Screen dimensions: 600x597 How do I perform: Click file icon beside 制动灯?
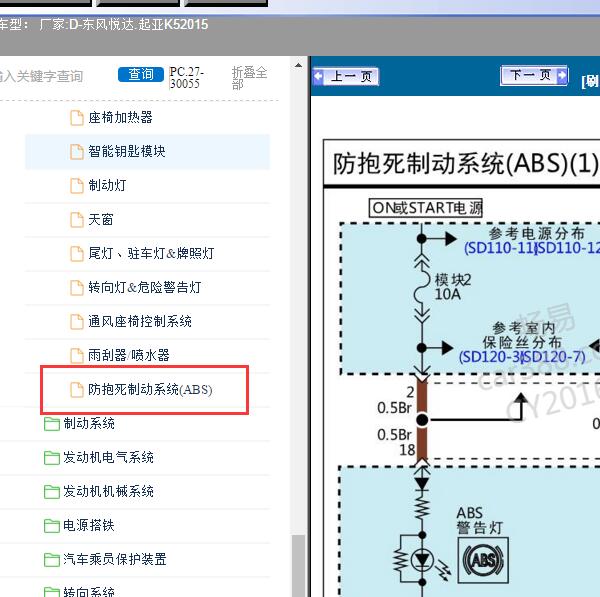point(77,186)
